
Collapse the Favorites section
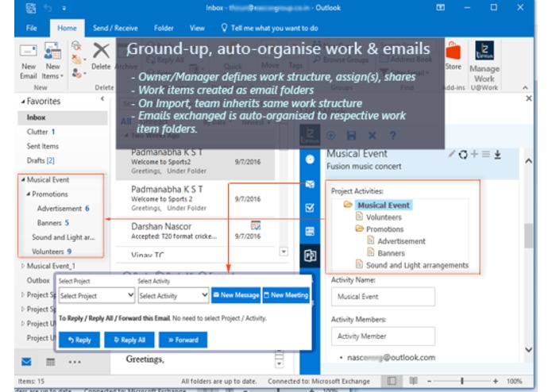tap(23, 102)
